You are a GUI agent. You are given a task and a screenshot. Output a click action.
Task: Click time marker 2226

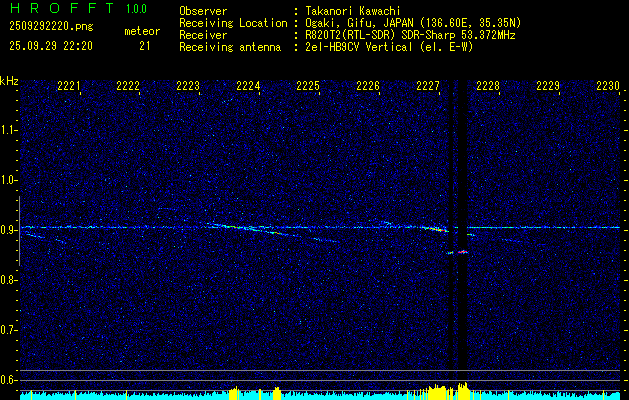(x=368, y=86)
